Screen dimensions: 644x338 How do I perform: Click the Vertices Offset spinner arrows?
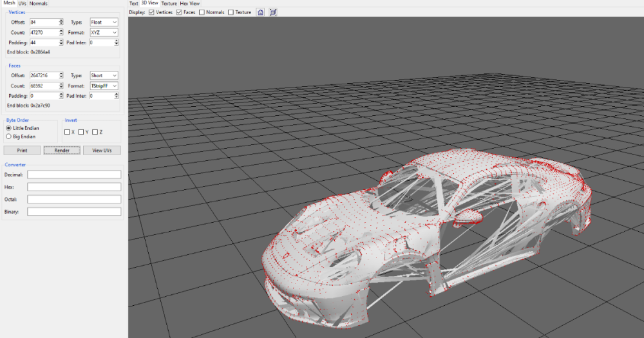61,22
